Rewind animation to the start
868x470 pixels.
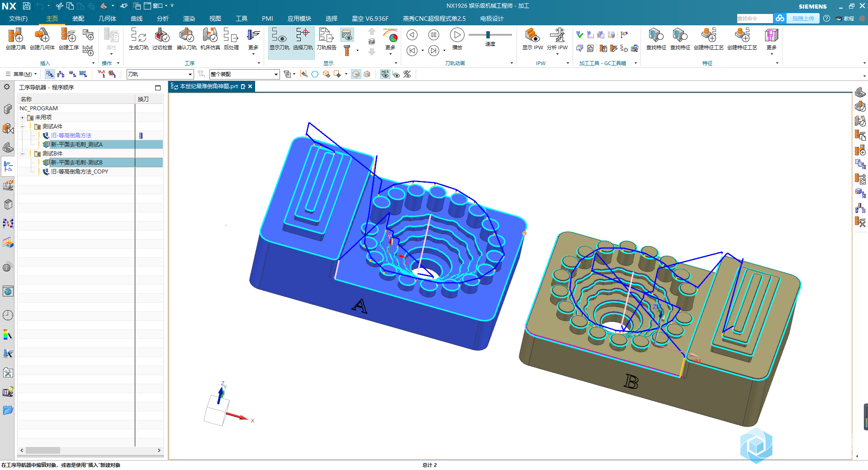(412, 51)
